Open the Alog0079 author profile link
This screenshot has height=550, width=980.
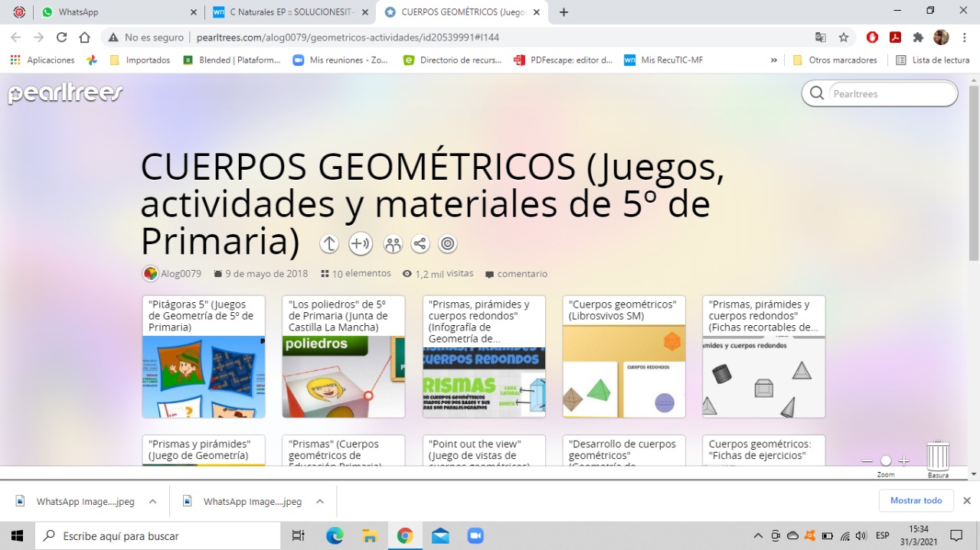(x=181, y=274)
